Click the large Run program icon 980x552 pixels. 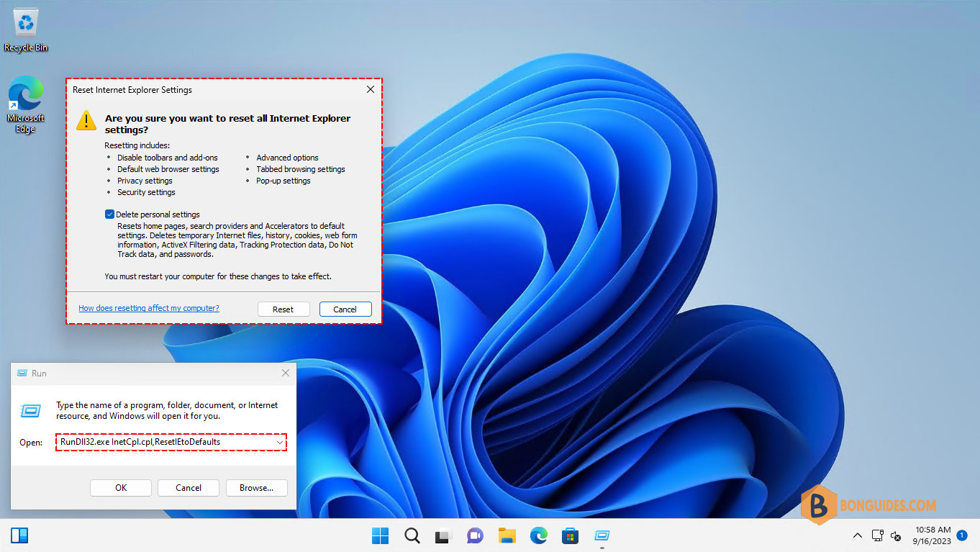31,410
